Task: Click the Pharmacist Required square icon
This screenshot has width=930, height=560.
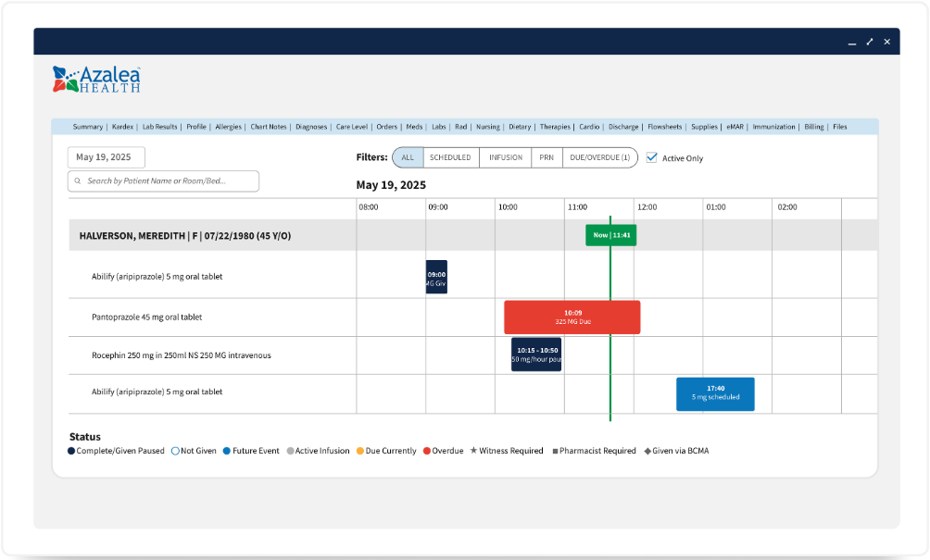Action: (x=555, y=451)
